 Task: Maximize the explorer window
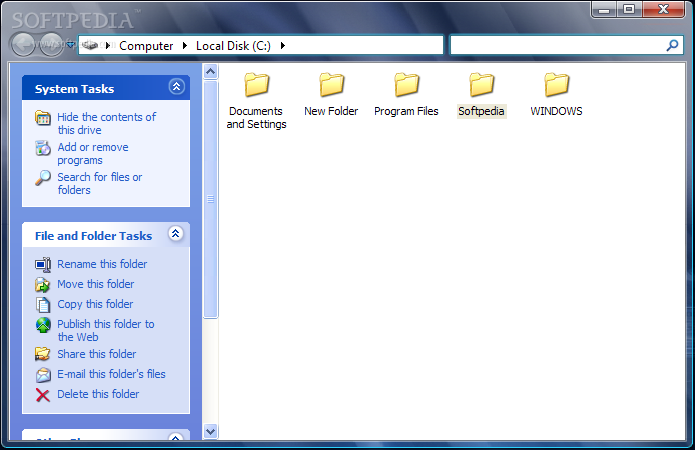coord(629,9)
